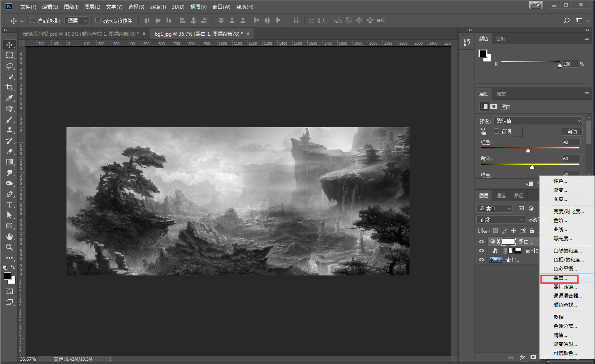
Task: Select the Horizontal Type tool
Action: click(9, 205)
